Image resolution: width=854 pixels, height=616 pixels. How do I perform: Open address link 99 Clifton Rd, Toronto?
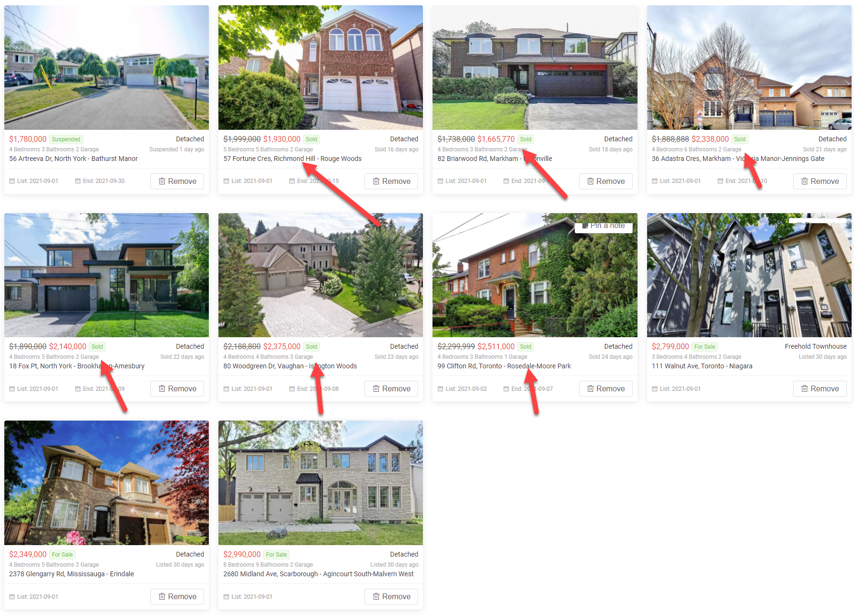504,366
